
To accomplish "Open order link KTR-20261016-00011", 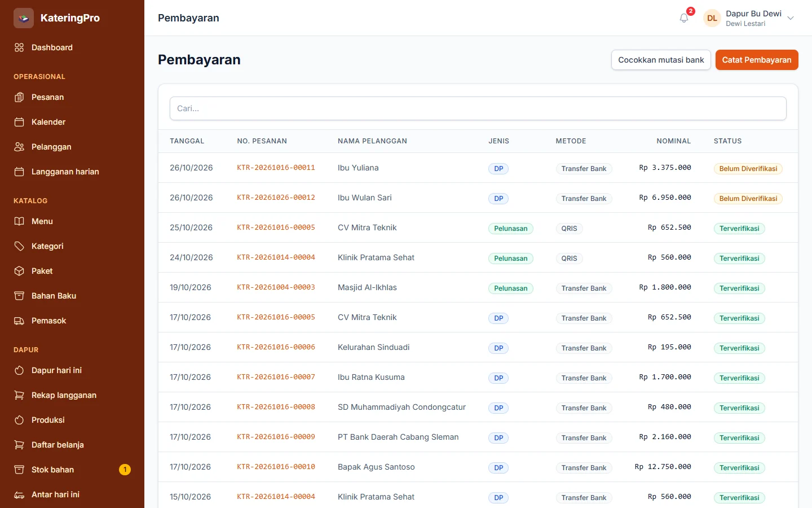I will [276, 168].
